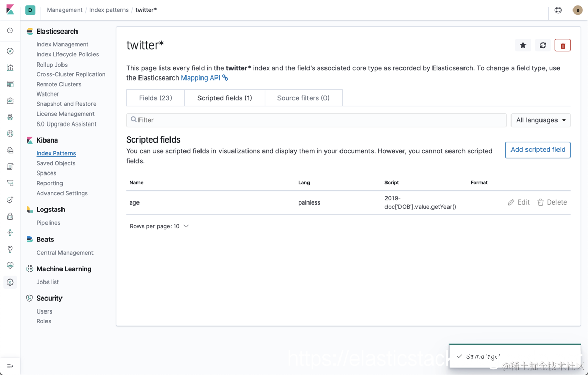Set twitter* as default index with star

523,45
